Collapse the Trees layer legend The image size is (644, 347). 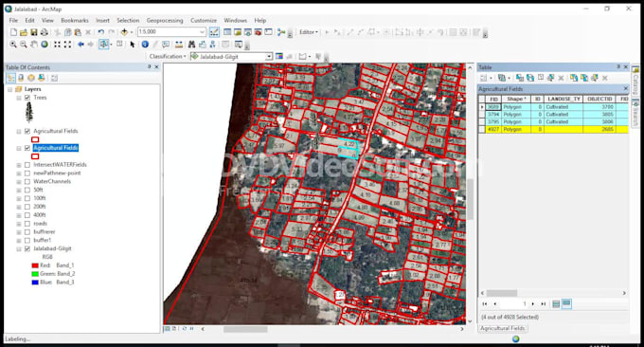(x=19, y=98)
